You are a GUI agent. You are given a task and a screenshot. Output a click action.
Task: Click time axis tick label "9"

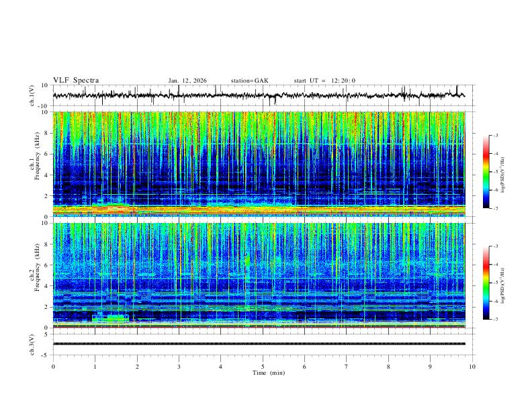(430, 367)
